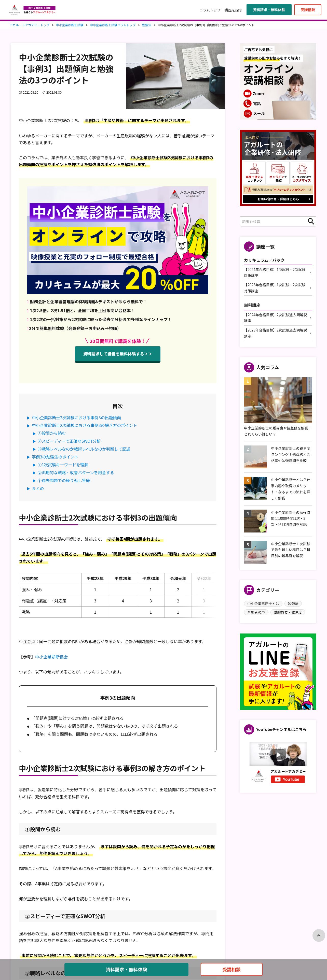Jump to 事例3の出題傾向 in table of contents

tap(76, 418)
